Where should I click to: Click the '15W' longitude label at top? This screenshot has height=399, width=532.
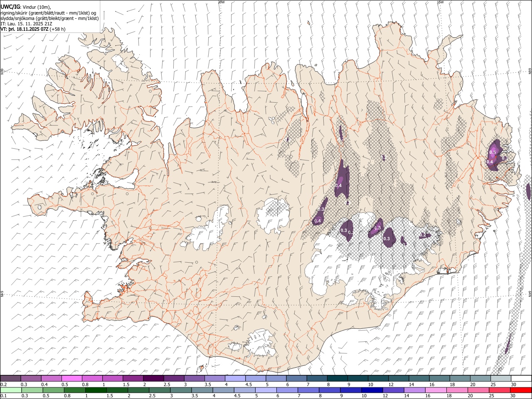(439, 2)
